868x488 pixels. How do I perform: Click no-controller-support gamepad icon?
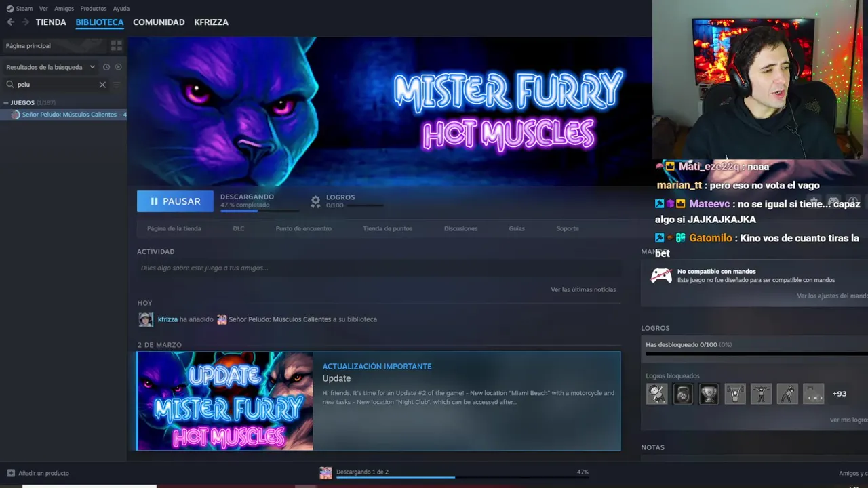click(x=661, y=275)
